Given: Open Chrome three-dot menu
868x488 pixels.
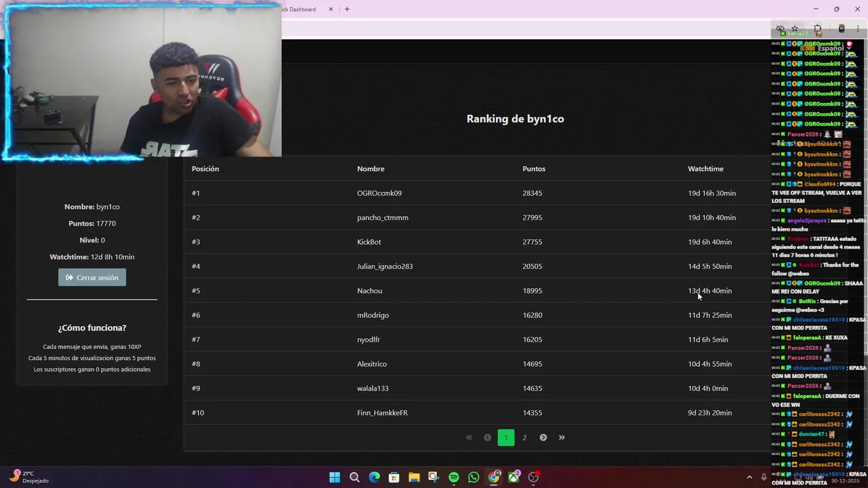Looking at the screenshot, I should [859, 28].
